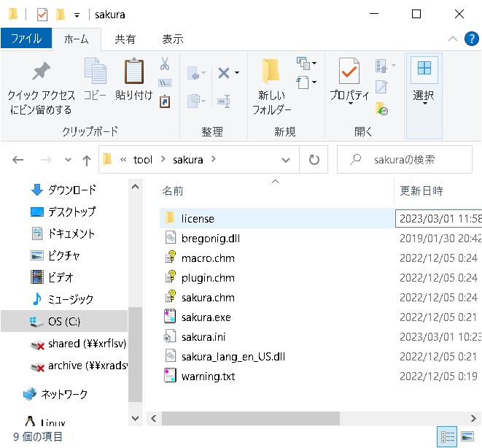Click the Paste clipboard icon
482x448 pixels.
click(134, 73)
